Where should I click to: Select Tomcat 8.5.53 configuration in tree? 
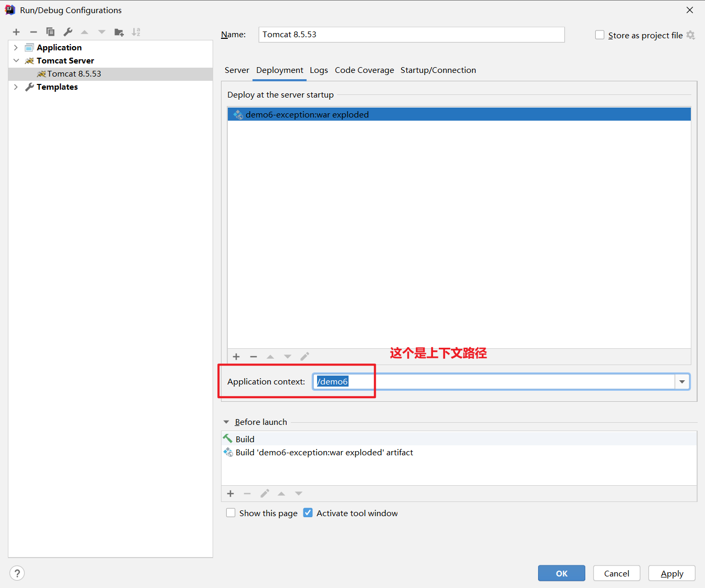pyautogui.click(x=110, y=74)
